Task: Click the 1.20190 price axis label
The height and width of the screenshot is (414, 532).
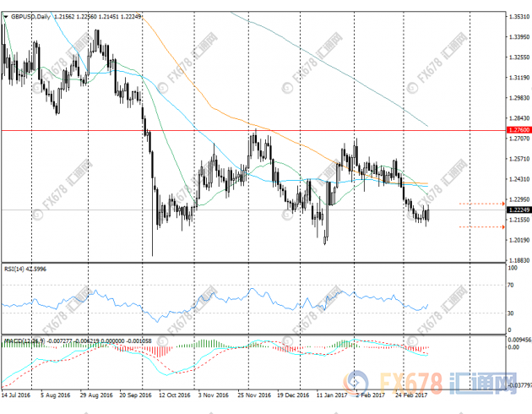Action: click(518, 240)
